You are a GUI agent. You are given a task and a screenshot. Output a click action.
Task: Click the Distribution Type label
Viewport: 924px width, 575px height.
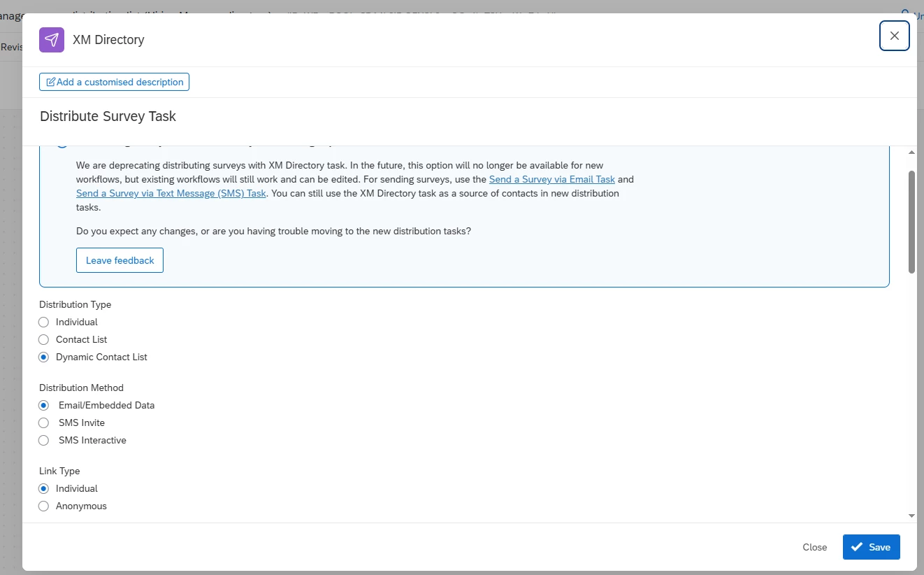point(75,304)
